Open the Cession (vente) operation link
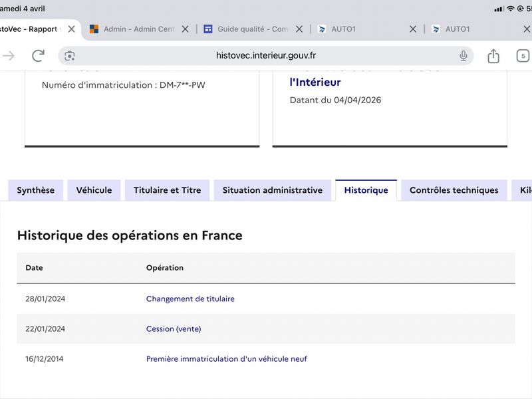The height and width of the screenshot is (399, 532). (174, 329)
